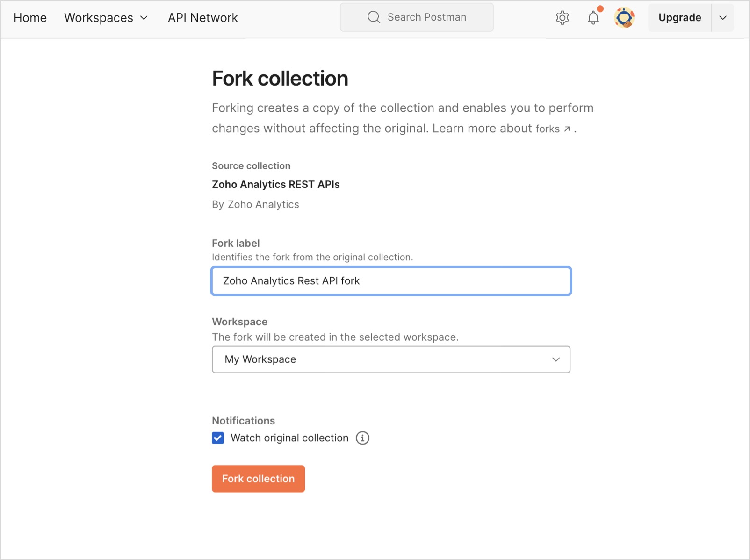Click the search magnifier icon

coord(374,17)
